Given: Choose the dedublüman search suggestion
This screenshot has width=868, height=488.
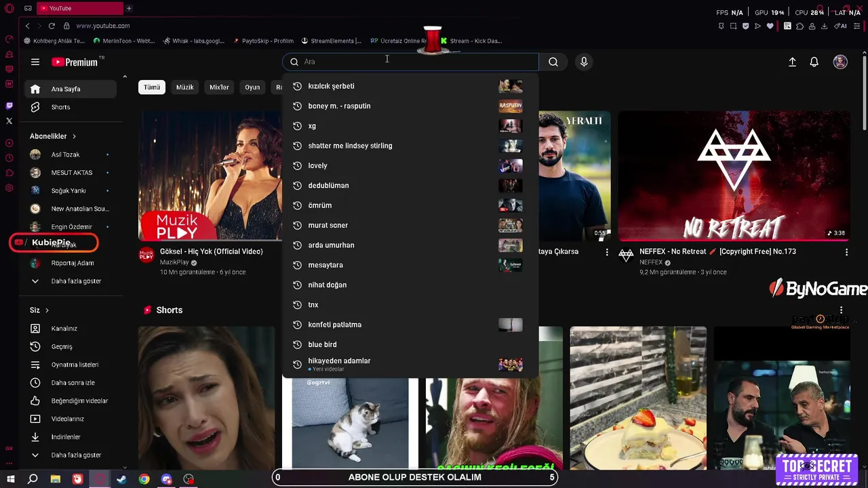Looking at the screenshot, I should [410, 186].
